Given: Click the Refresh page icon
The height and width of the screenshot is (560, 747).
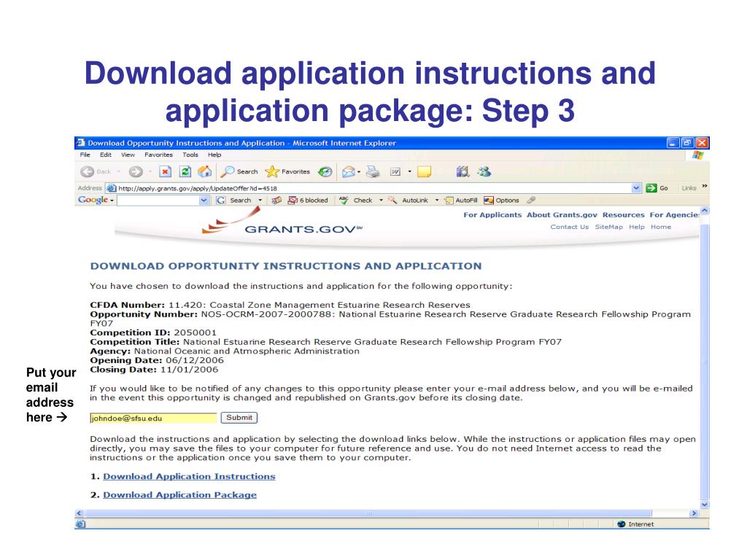Looking at the screenshot, I should 185,172.
